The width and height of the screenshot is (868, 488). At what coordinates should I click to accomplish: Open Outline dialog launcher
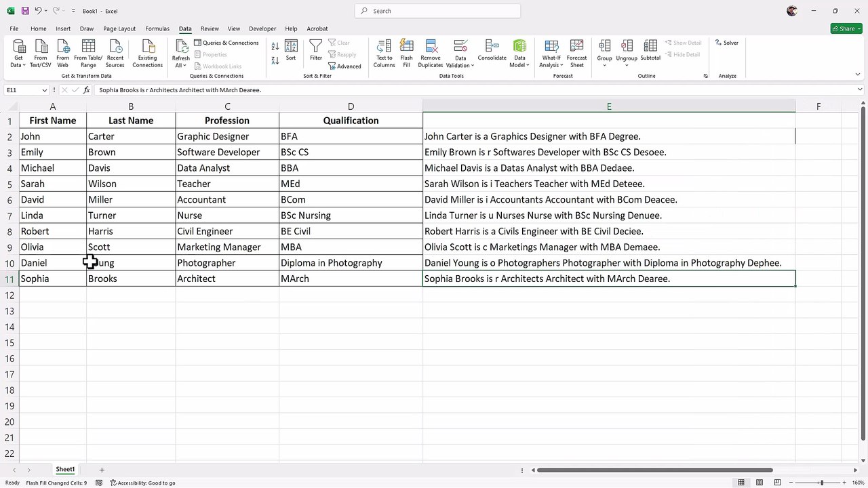pos(705,76)
